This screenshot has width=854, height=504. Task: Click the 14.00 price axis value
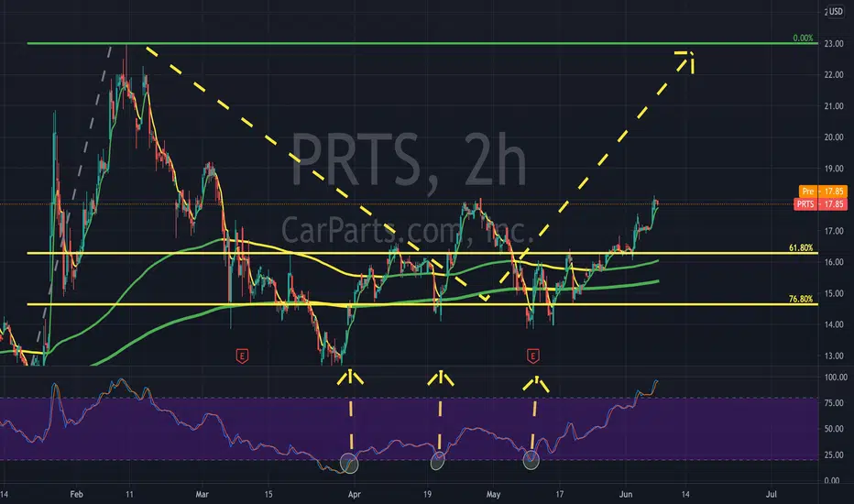pos(834,324)
